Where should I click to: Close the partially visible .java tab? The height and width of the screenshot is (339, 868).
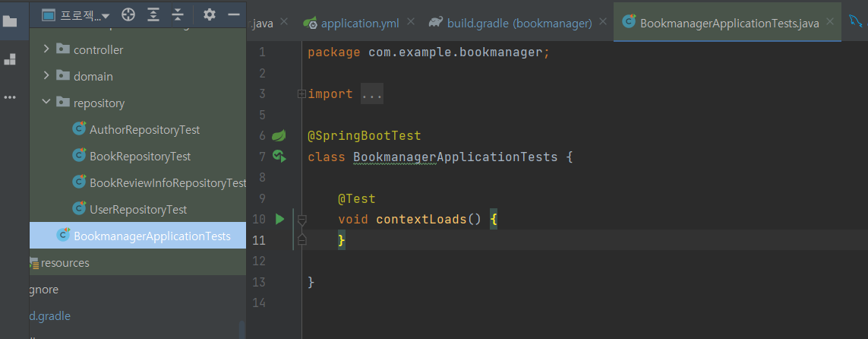[x=284, y=22]
